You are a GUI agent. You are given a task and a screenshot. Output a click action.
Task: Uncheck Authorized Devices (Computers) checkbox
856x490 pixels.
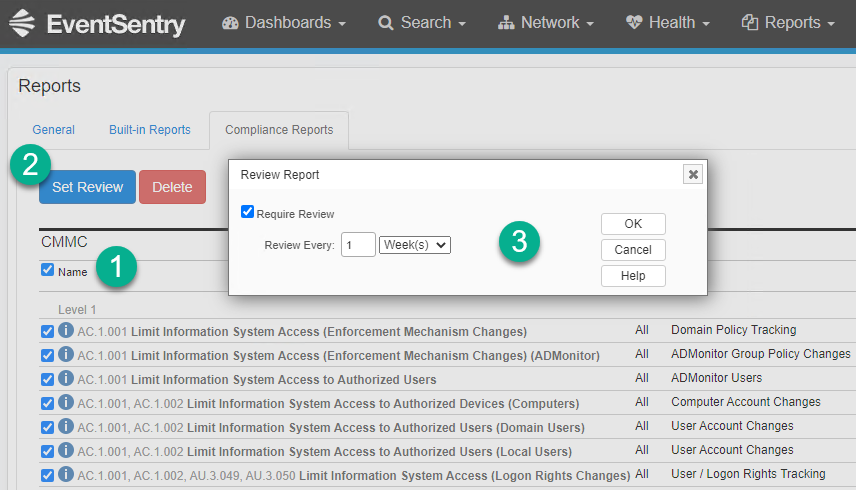(x=47, y=403)
